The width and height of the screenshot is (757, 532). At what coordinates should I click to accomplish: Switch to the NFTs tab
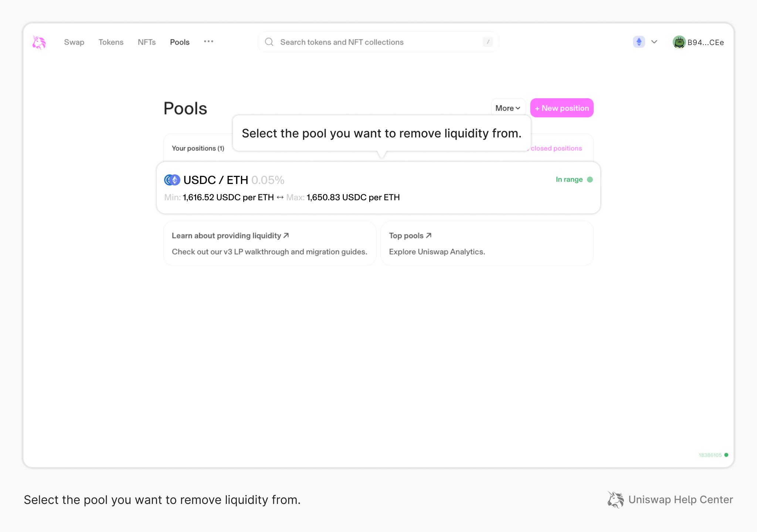(x=147, y=42)
